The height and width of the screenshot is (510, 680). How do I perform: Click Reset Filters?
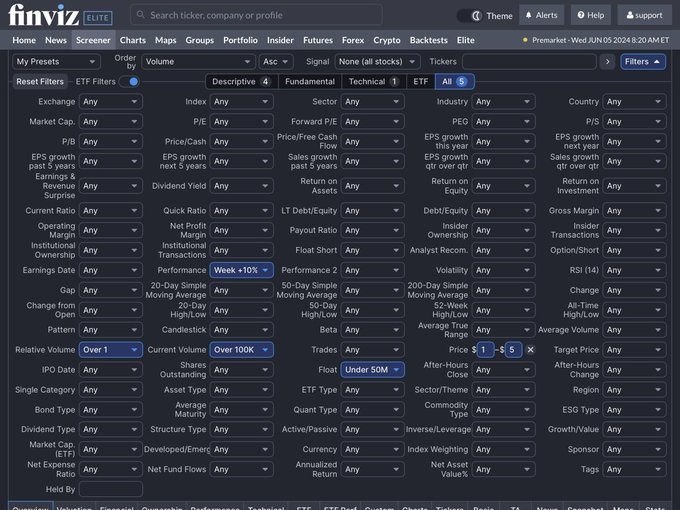pyautogui.click(x=40, y=82)
